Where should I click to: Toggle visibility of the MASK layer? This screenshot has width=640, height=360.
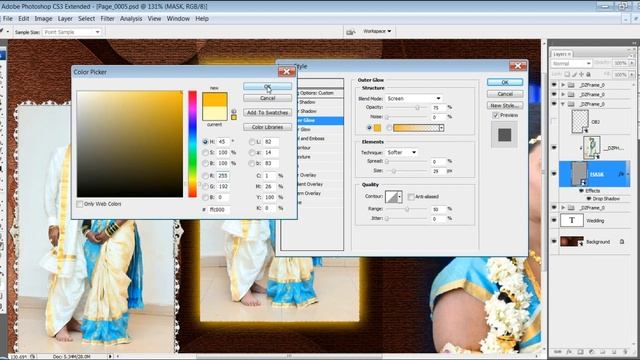554,174
